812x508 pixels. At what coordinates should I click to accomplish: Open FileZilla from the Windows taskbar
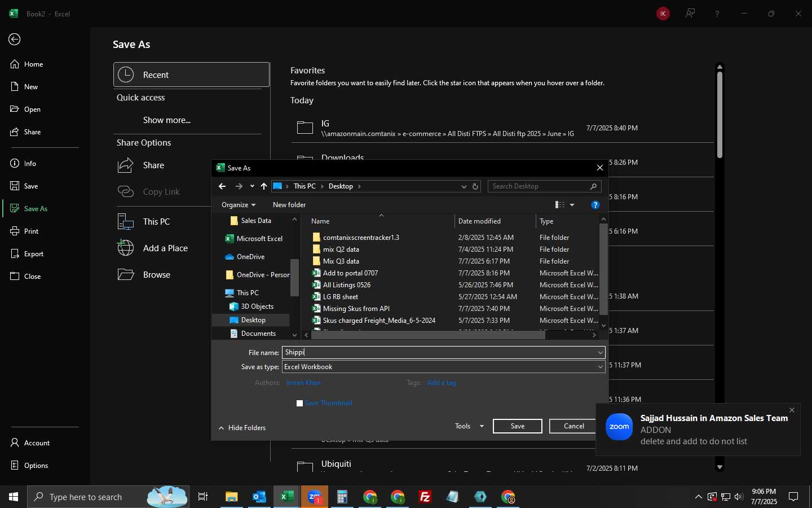click(425, 497)
